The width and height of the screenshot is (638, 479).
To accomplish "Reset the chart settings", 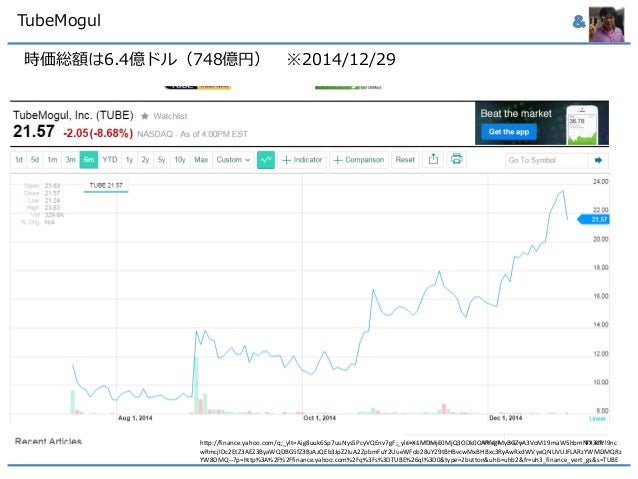I will (x=405, y=160).
